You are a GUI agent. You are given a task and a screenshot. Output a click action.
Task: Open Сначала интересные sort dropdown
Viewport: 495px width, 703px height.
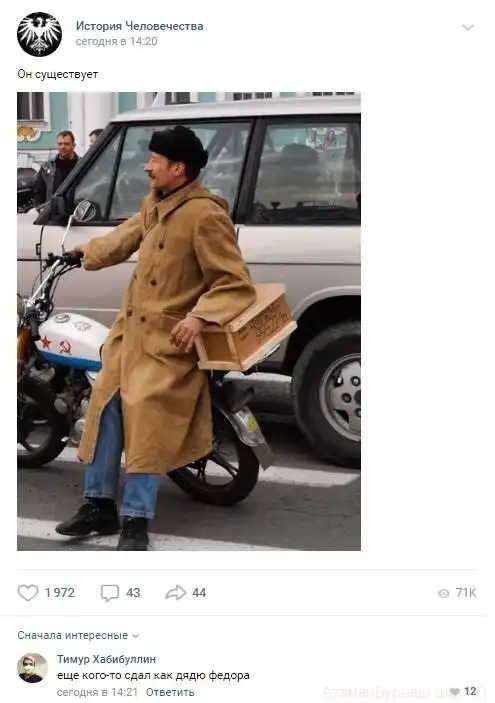78,635
